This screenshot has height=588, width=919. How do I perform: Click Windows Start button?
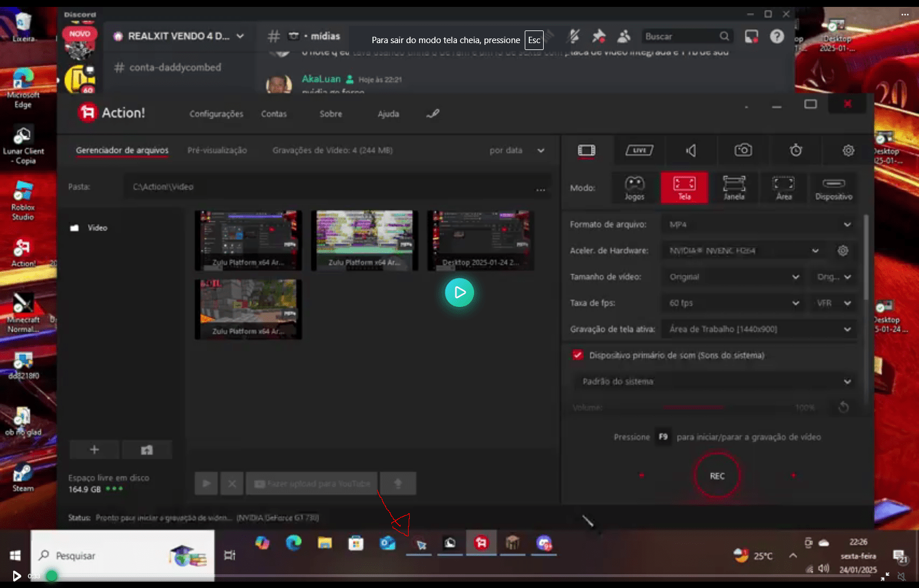(16, 555)
